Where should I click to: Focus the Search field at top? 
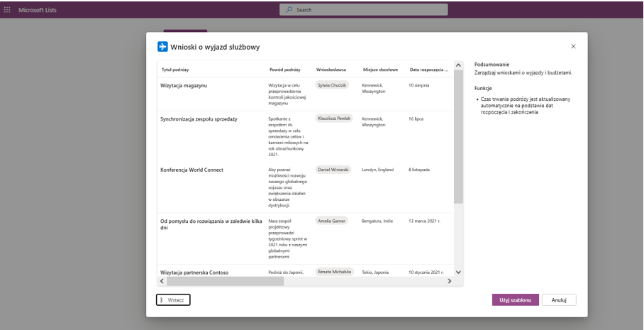tap(364, 9)
